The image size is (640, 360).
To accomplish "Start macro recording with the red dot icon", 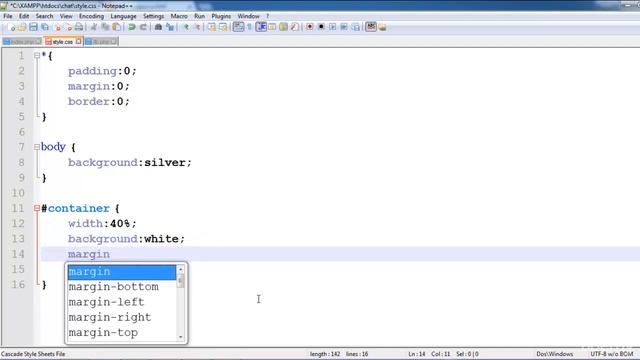I will click(310, 27).
